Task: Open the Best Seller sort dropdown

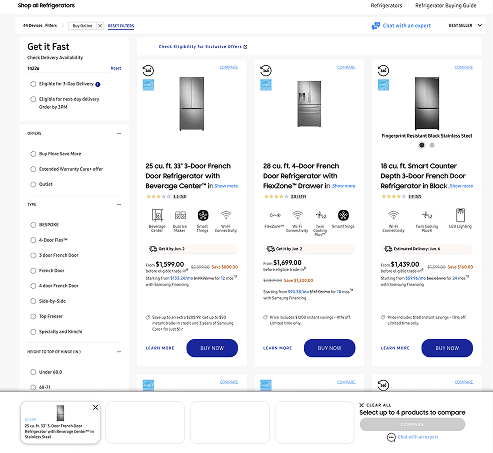Action: pos(465,25)
